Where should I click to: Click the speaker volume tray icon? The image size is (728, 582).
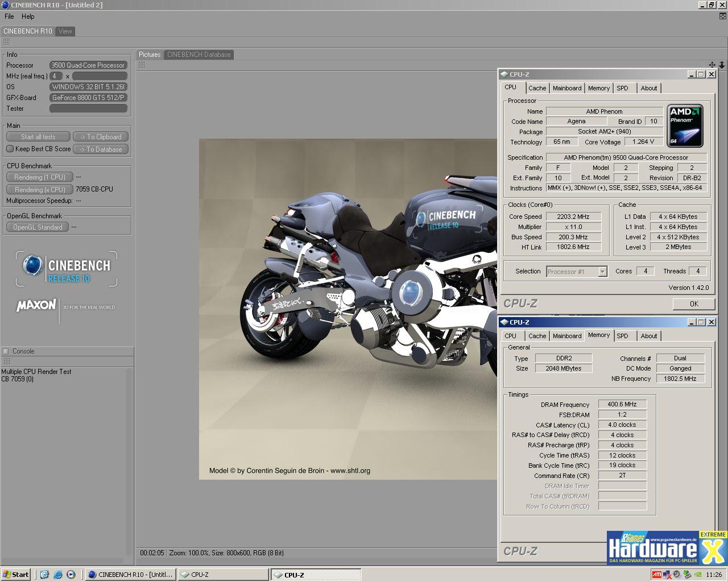(x=677, y=575)
